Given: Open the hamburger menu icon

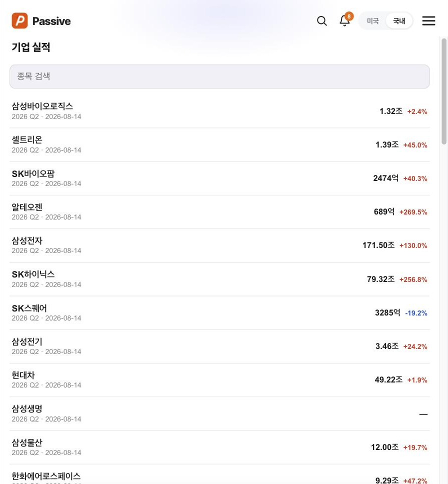Looking at the screenshot, I should [428, 20].
